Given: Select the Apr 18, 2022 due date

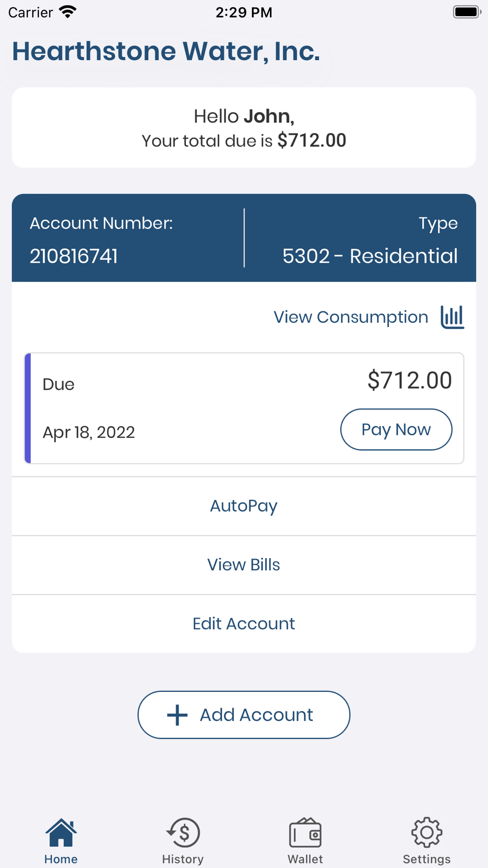Looking at the screenshot, I should pos(89,433).
